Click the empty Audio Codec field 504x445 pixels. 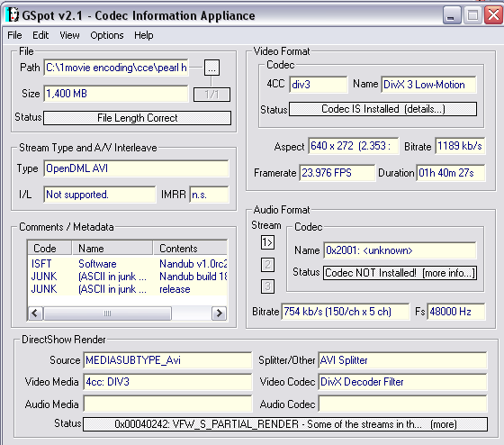403,404
